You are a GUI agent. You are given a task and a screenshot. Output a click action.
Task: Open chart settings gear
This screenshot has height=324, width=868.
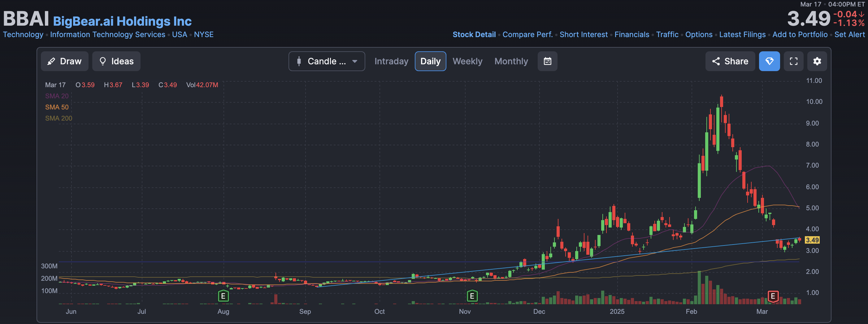(x=817, y=61)
